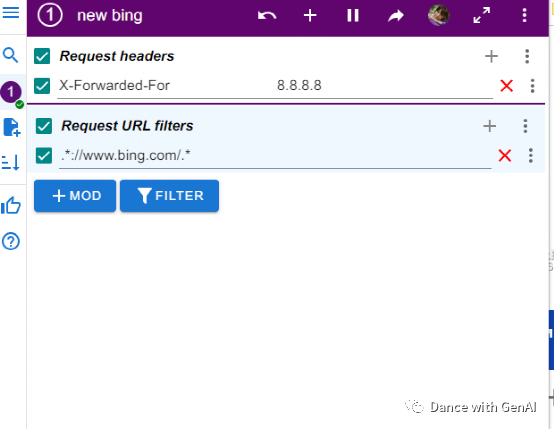Image resolution: width=554 pixels, height=429 pixels.
Task: Select profile 1 in the sidebar
Action: pos(11,92)
